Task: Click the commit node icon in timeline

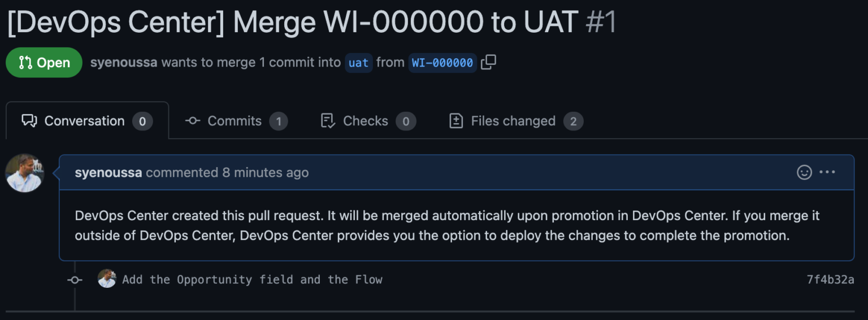Action: point(75,279)
